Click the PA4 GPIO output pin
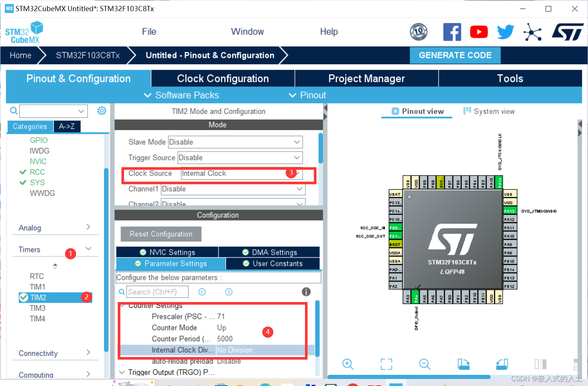This screenshot has height=386, width=588. (416, 297)
